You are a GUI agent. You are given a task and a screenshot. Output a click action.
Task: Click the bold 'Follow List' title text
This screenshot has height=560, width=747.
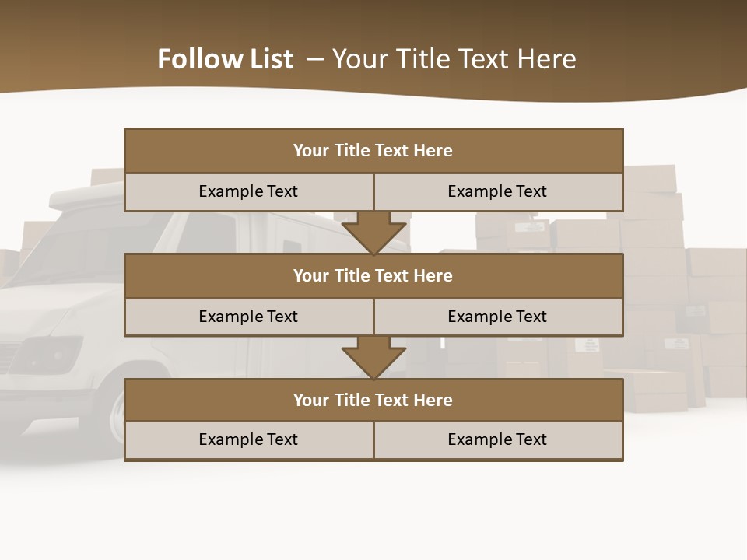225,59
